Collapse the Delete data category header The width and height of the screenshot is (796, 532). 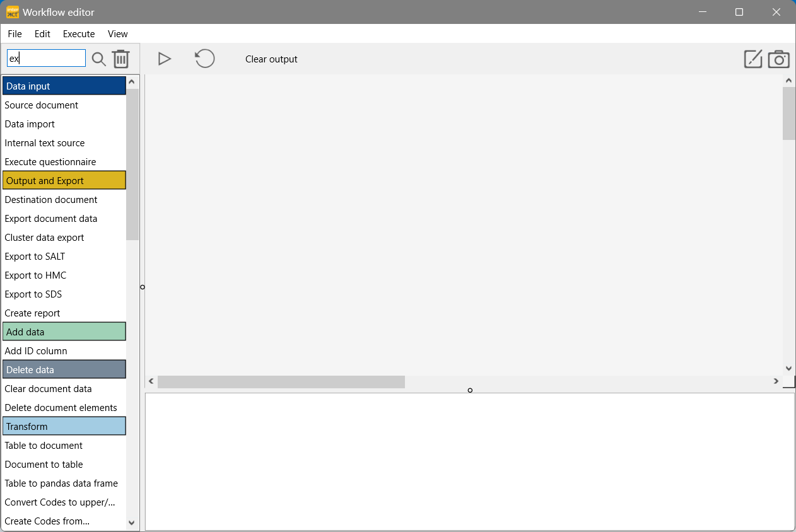pyautogui.click(x=64, y=369)
